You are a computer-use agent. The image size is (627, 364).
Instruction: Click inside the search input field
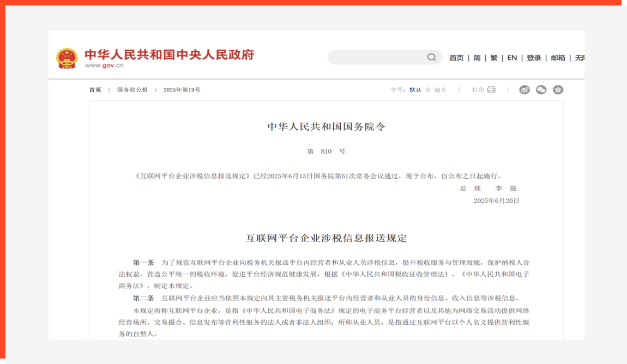pos(376,57)
